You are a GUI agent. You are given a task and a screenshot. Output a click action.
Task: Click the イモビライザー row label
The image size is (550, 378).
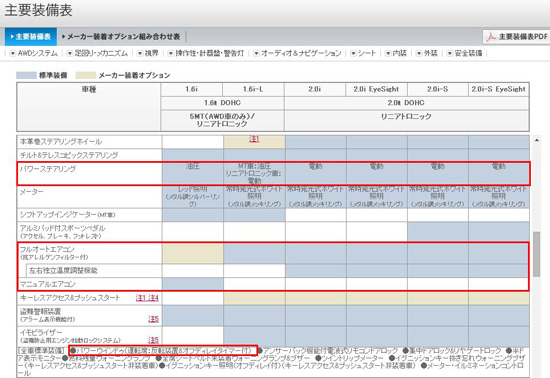(70, 336)
